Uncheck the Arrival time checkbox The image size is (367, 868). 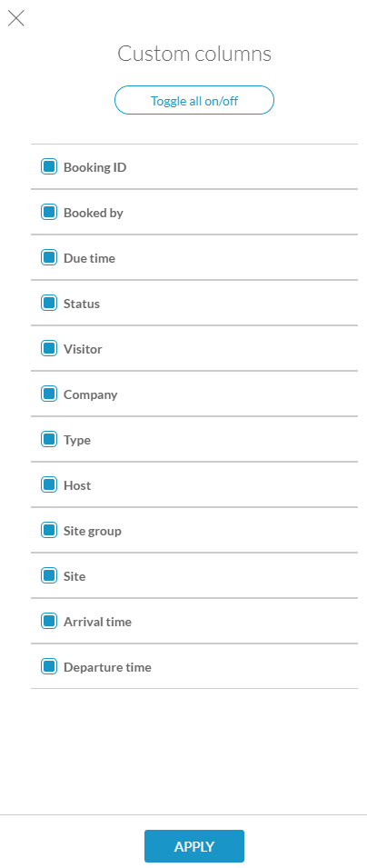click(x=49, y=621)
